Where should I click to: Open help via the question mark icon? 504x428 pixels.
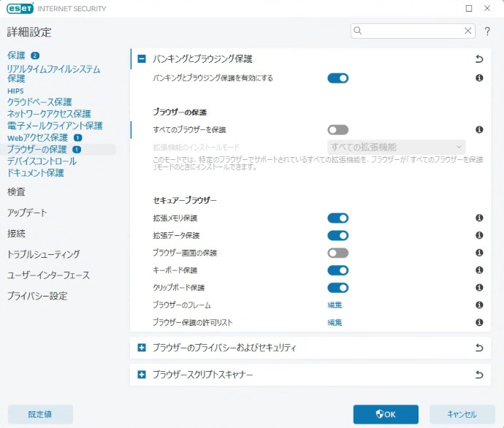click(x=487, y=31)
